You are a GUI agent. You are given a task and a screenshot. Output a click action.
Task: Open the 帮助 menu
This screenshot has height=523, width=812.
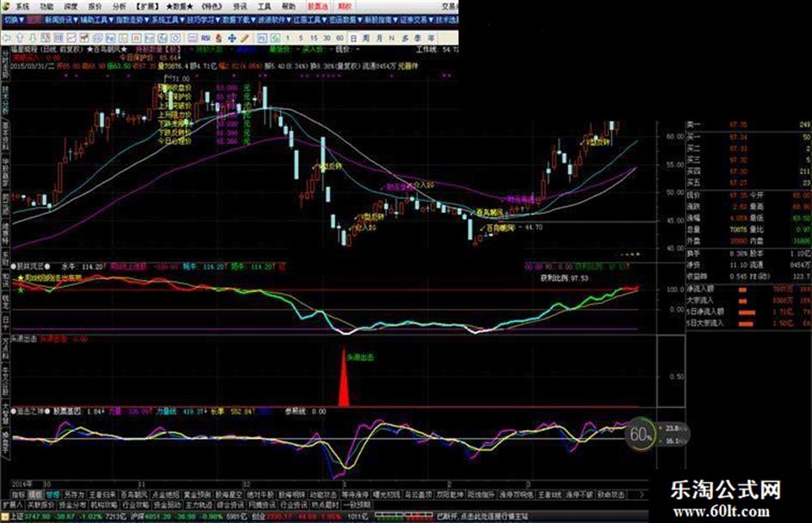point(289,7)
